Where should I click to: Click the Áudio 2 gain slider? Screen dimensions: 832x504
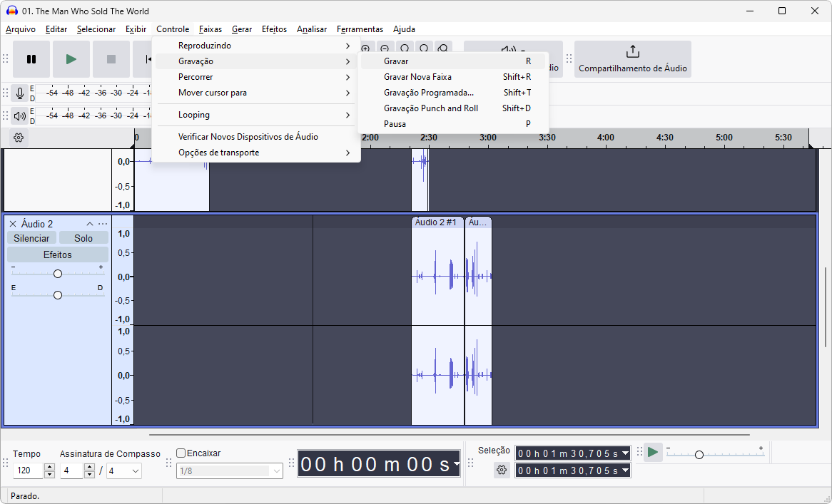[x=58, y=274]
